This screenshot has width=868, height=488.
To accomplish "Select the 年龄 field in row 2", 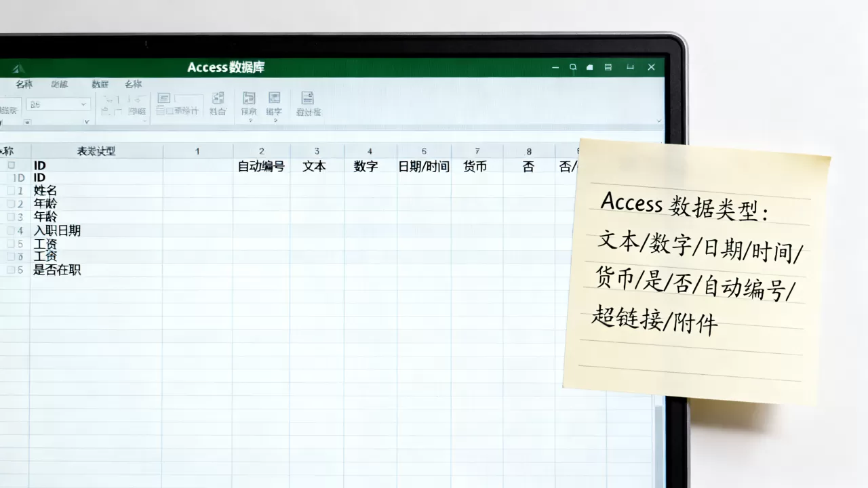I will pos(45,204).
